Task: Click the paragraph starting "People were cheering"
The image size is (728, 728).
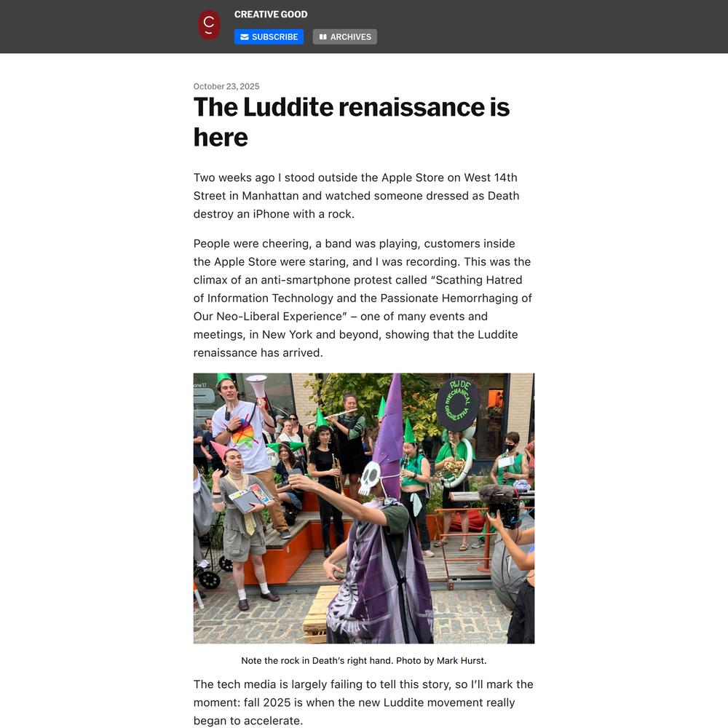Action: (x=363, y=298)
